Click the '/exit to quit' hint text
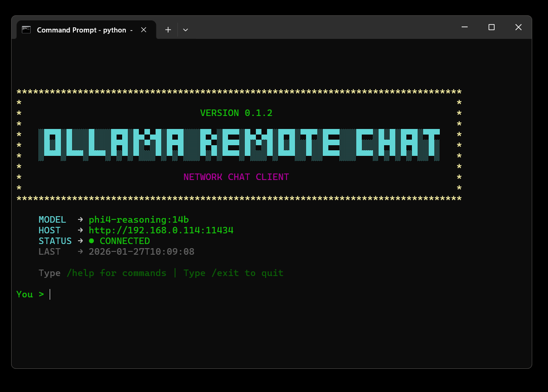548x392 pixels. point(248,273)
